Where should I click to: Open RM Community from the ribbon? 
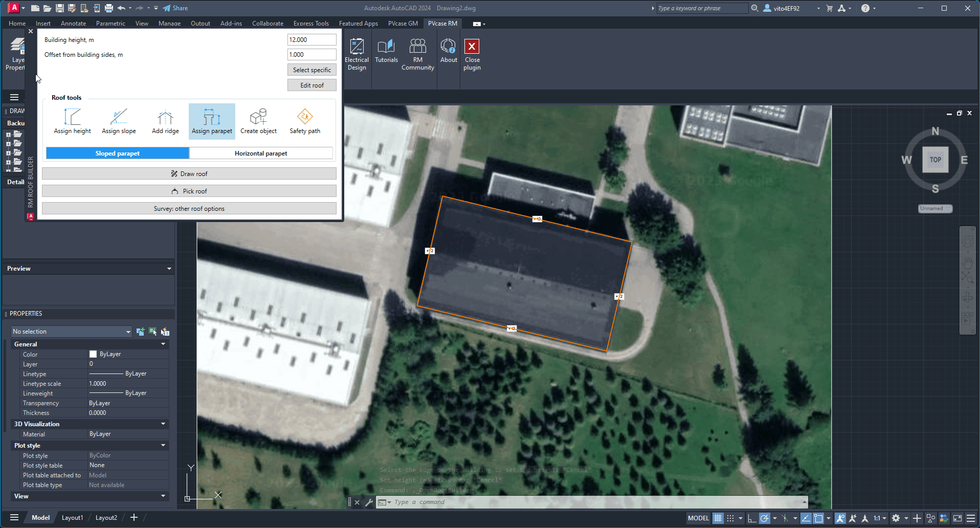coord(418,54)
